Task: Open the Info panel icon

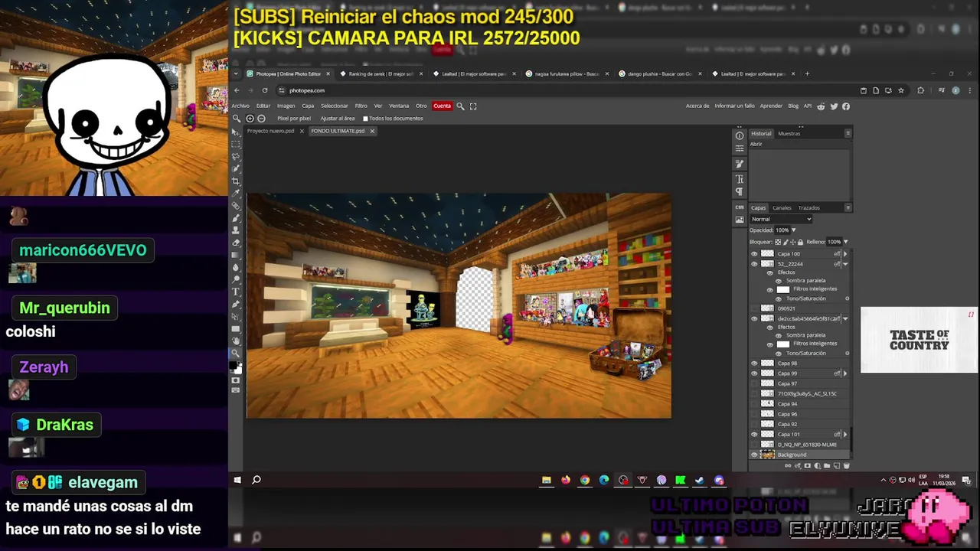Action: [740, 136]
